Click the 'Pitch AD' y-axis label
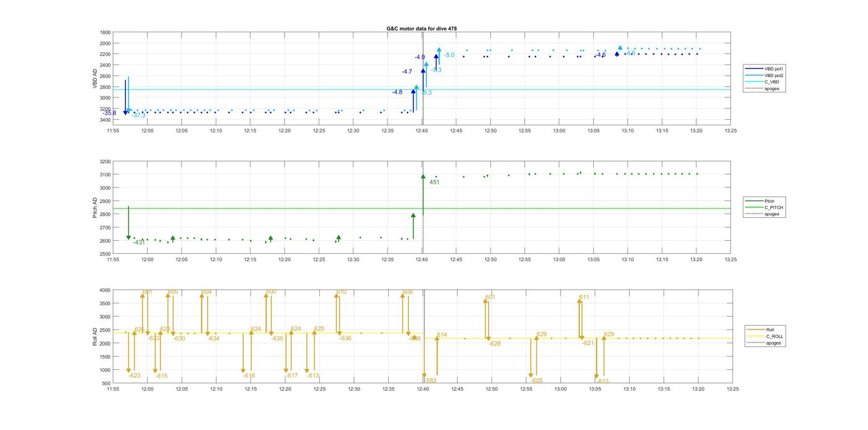Viewport: 868px width, 430px height. point(95,208)
